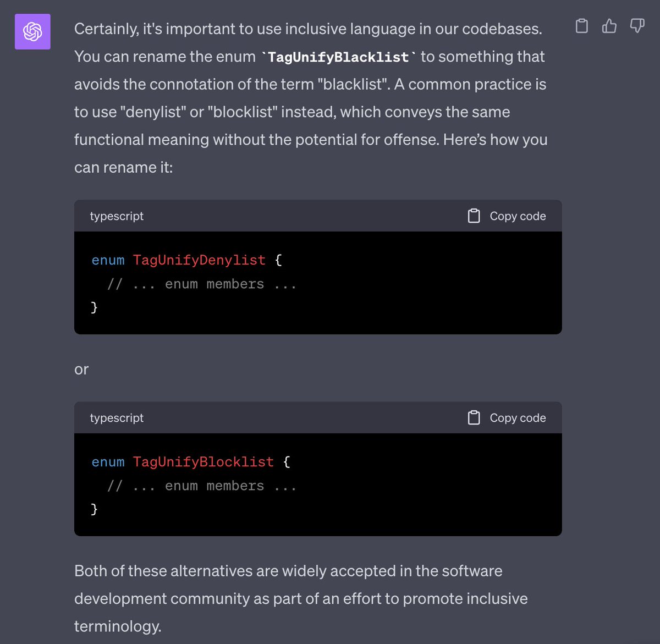
Task: Copy code for the TagUnifyDenylist snippet
Action: [x=507, y=216]
